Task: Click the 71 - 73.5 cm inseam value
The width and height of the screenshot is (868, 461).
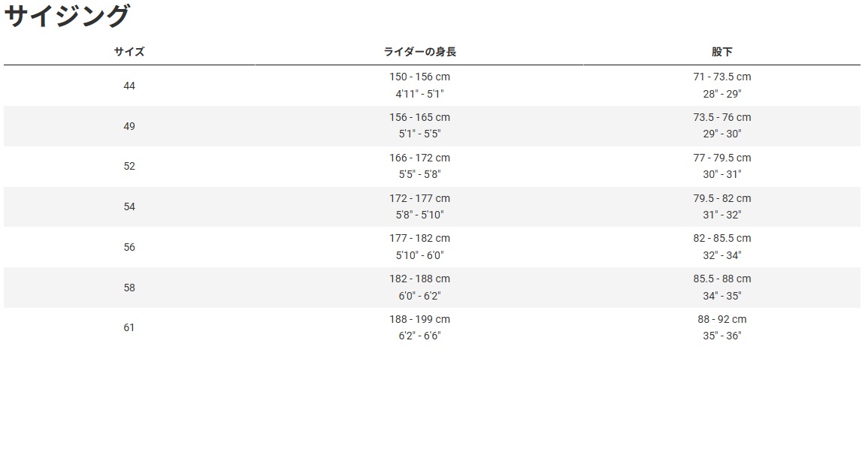Action: (x=721, y=77)
